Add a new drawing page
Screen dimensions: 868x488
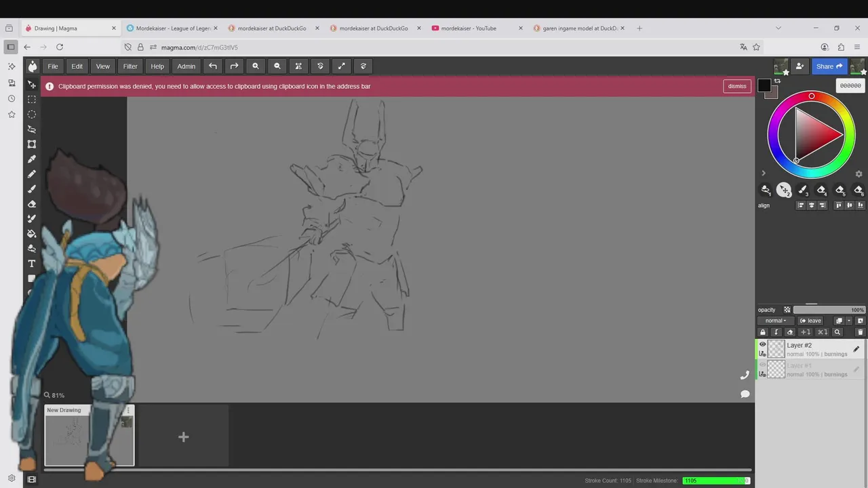pyautogui.click(x=183, y=436)
